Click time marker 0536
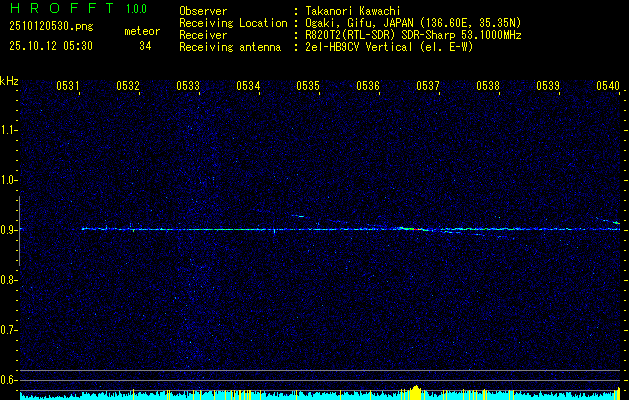This screenshot has height=400, width=629. pos(368,85)
